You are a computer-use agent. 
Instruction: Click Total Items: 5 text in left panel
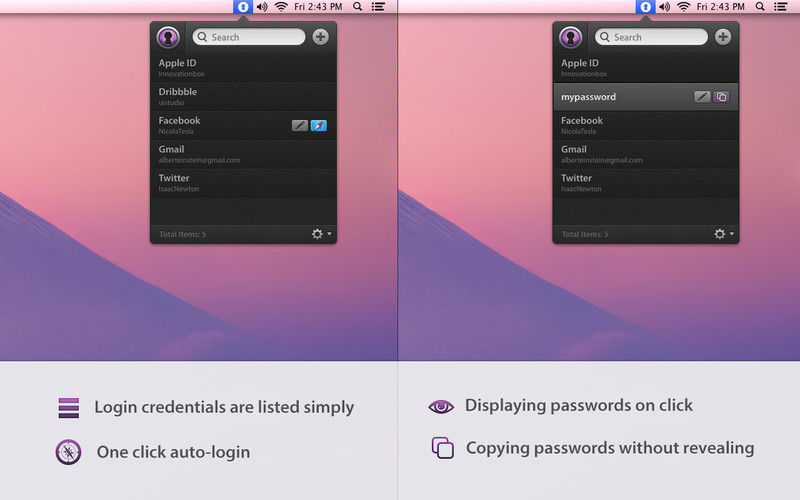click(x=183, y=234)
